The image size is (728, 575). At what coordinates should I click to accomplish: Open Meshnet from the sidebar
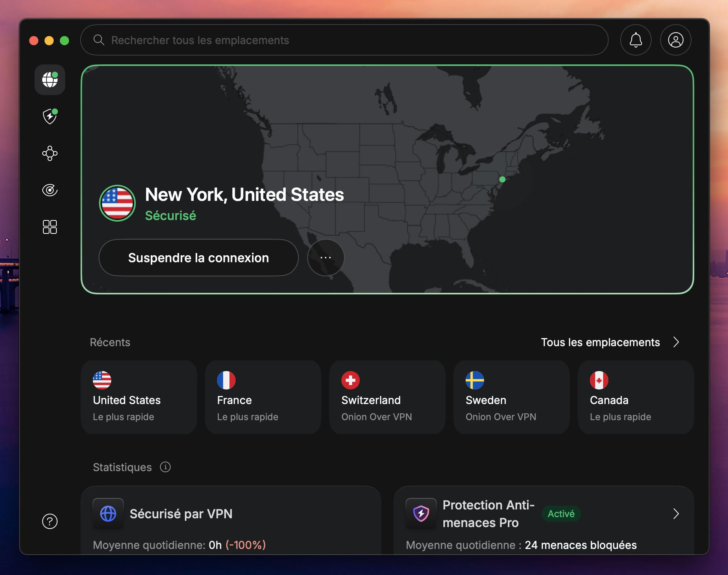click(49, 153)
